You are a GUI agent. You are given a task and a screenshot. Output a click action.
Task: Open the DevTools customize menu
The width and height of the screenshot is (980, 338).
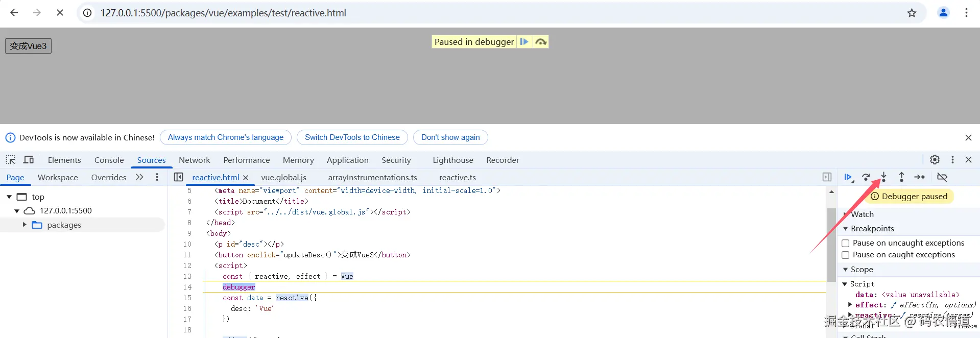pos(952,160)
